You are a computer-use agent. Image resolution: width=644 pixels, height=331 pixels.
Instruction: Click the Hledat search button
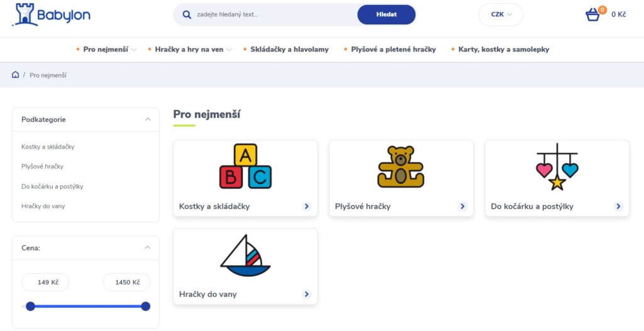[387, 14]
